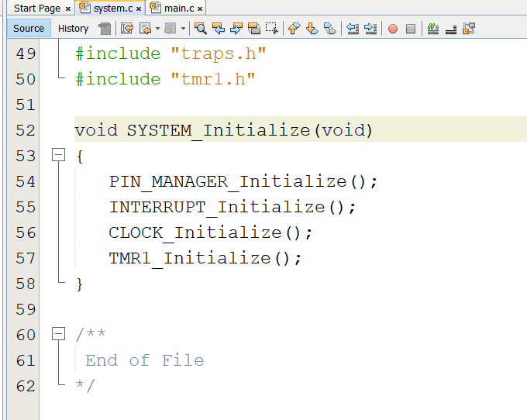Image resolution: width=527 pixels, height=420 pixels.
Task: Click the main.c file icon on tab
Action: point(155,8)
